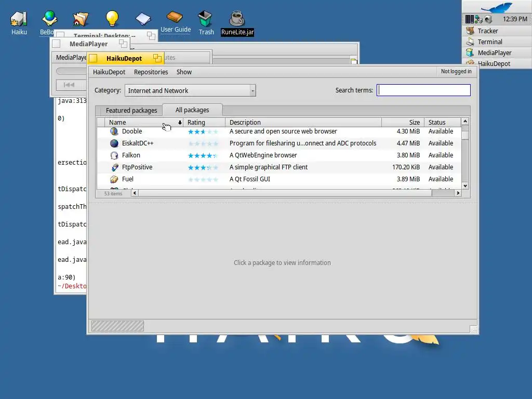
Task: Click the 53 items count label
Action: pos(113,193)
